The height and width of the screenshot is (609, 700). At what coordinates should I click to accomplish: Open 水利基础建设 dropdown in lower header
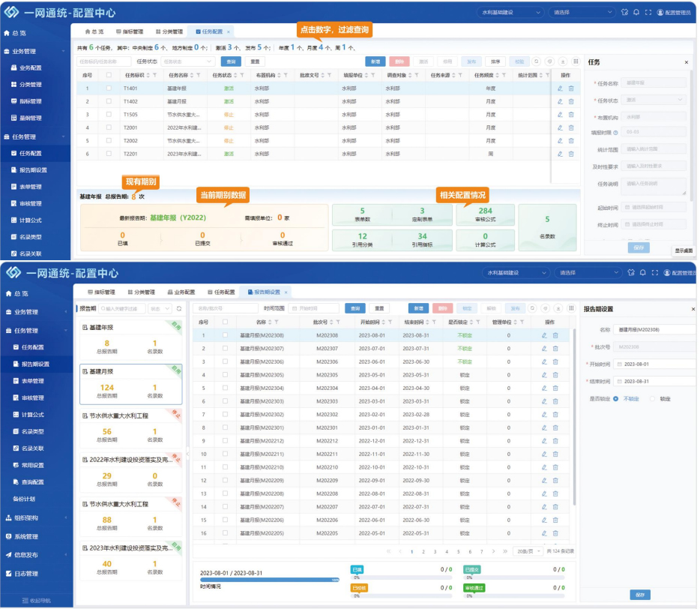click(x=515, y=273)
